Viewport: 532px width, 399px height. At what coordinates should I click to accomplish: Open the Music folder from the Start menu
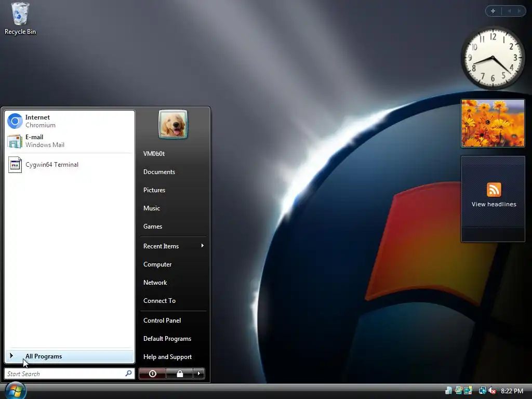(x=151, y=208)
